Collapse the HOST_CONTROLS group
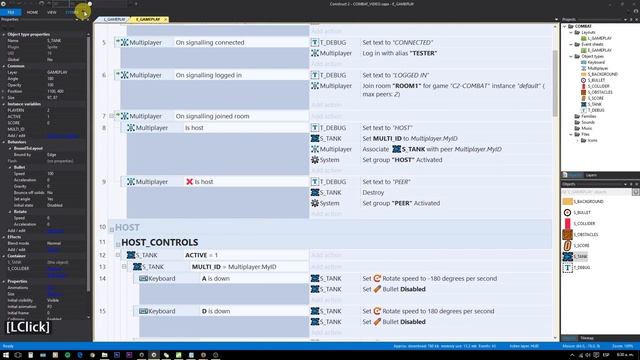 click(x=118, y=245)
